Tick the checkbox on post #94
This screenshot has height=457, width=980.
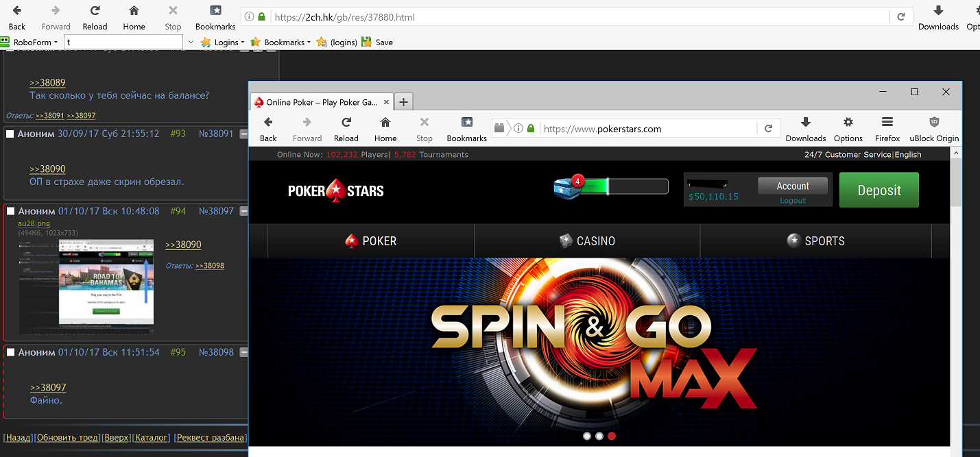pyautogui.click(x=10, y=212)
